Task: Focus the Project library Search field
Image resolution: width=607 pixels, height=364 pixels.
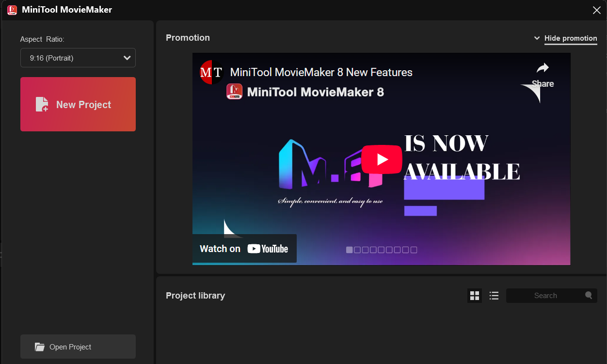Action: point(545,296)
